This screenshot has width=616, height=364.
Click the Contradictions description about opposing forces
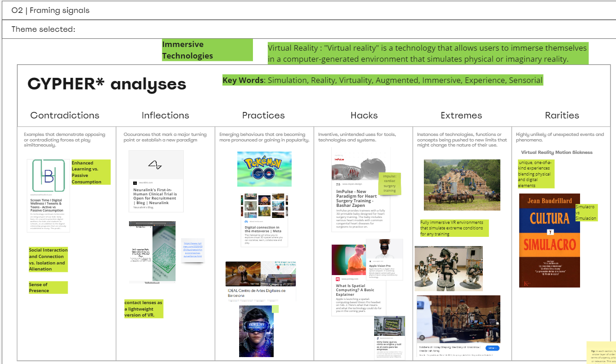(x=65, y=140)
